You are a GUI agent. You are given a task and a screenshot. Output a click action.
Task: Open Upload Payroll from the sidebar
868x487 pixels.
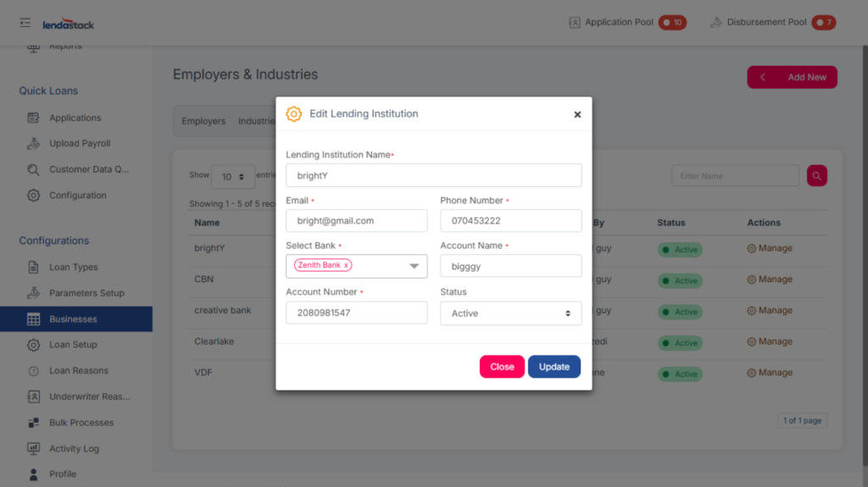80,143
